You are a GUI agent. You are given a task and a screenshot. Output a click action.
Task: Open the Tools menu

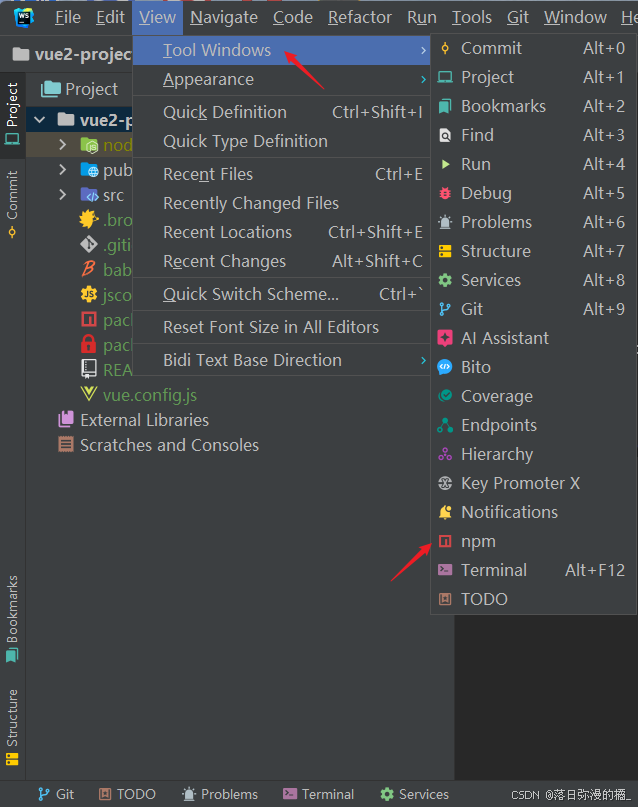(472, 17)
